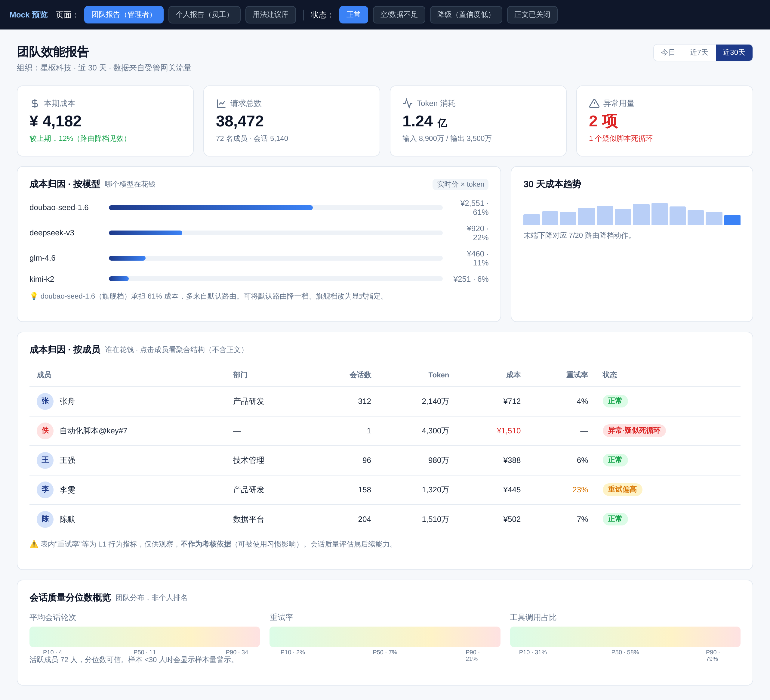Viewport: 770px width, 700px height.
Task: Open 个人报告（员工） page
Action: [204, 14]
